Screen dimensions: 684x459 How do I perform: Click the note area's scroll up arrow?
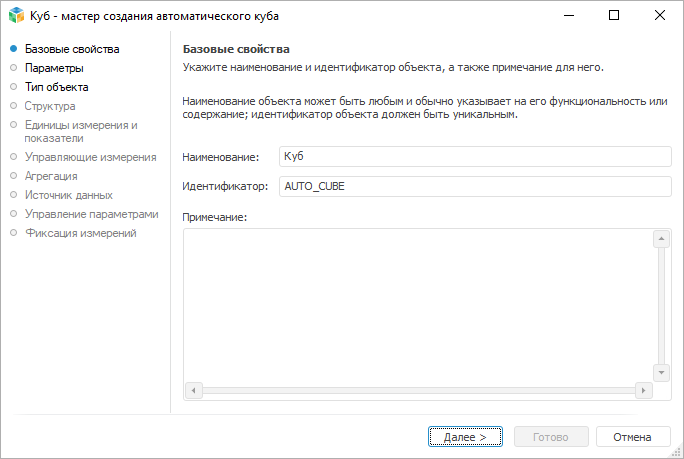click(x=661, y=239)
